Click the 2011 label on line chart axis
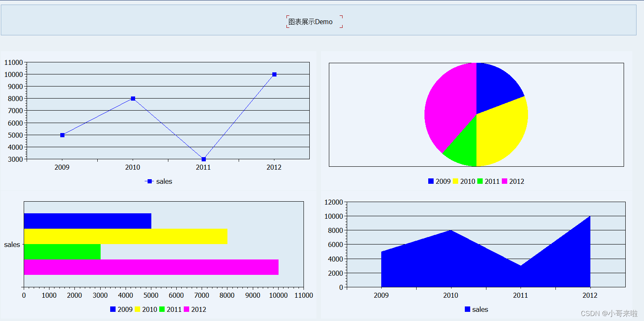The height and width of the screenshot is (321, 644). coord(203,167)
